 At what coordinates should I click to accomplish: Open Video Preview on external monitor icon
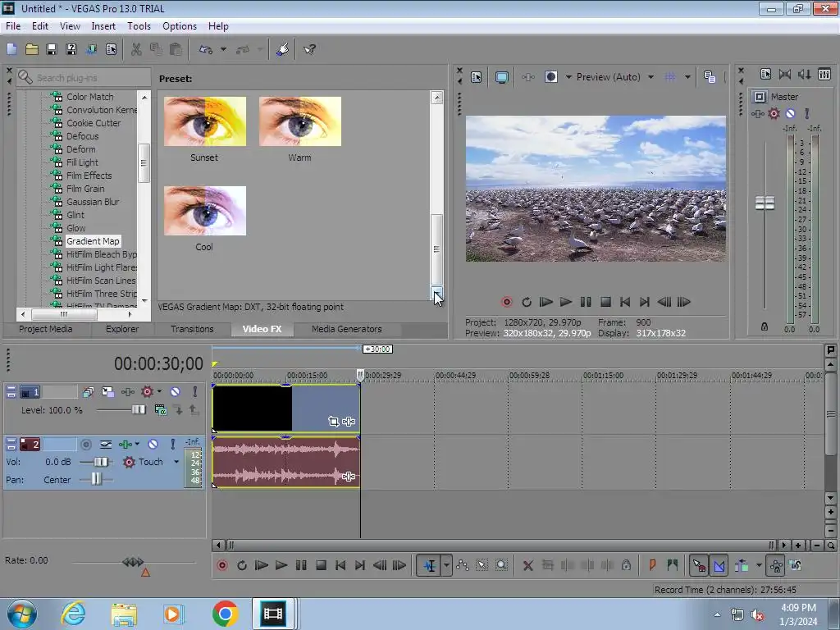pyautogui.click(x=501, y=77)
